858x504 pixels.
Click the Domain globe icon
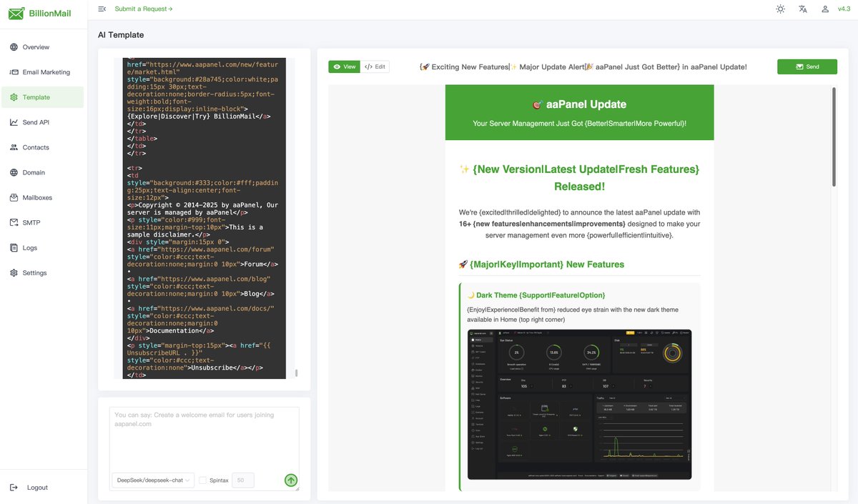point(14,172)
